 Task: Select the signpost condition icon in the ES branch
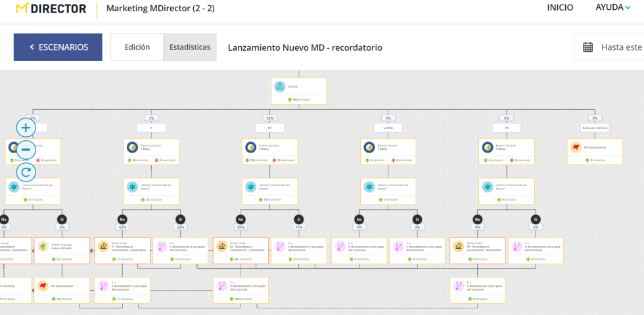(250, 187)
